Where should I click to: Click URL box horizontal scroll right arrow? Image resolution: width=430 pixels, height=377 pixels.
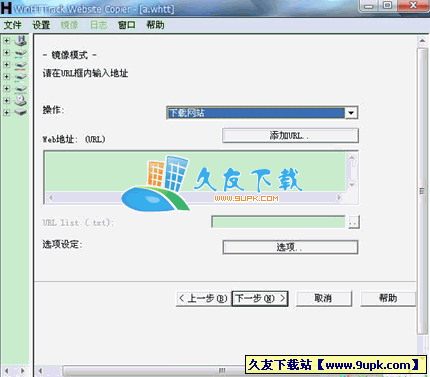pos(339,197)
